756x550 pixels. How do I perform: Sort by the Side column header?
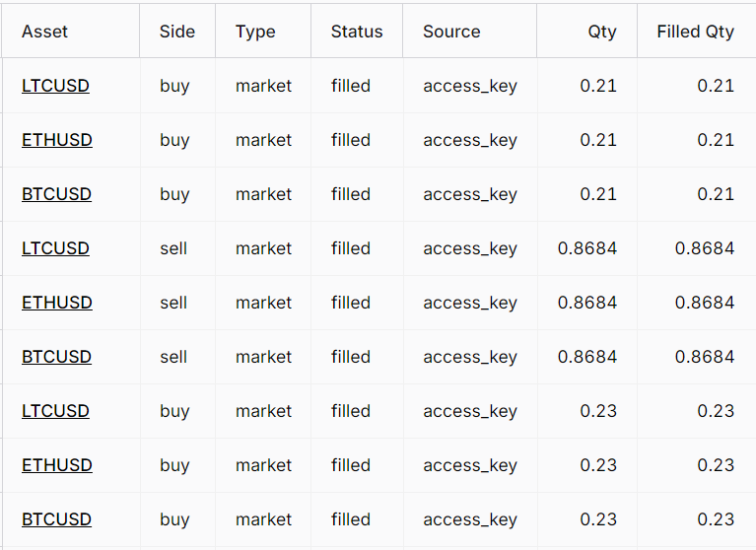177,32
